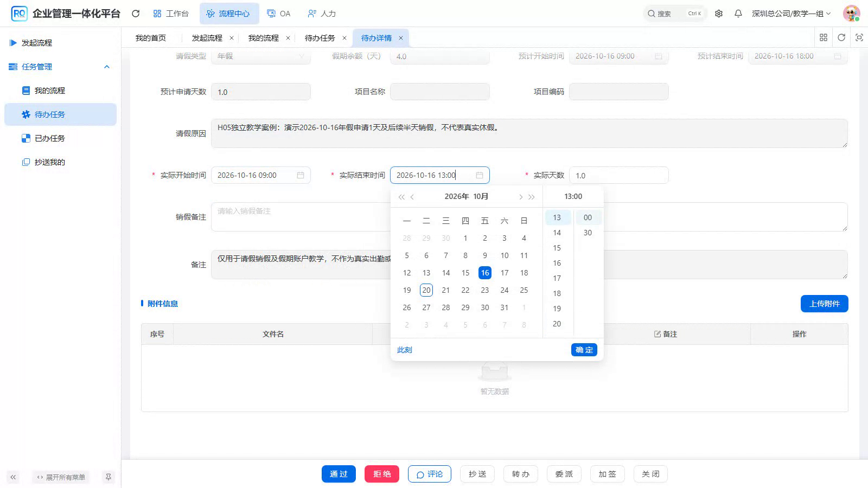
Task: Go to previous month in calendar
Action: (412, 197)
